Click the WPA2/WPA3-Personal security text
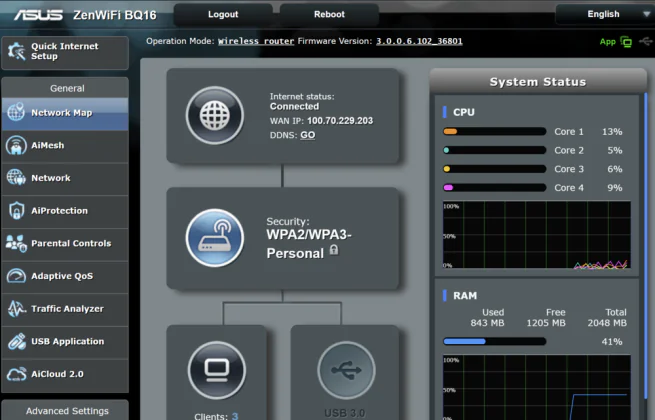The height and width of the screenshot is (420, 655). tap(309, 244)
